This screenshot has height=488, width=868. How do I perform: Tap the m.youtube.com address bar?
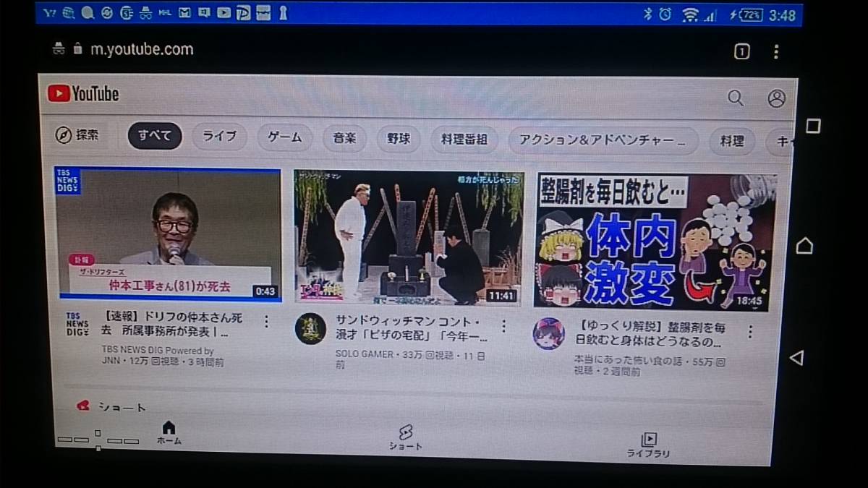coord(142,49)
